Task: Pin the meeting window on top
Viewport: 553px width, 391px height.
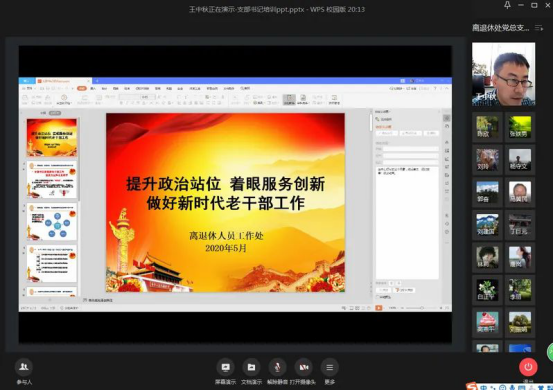Action: coord(507,5)
